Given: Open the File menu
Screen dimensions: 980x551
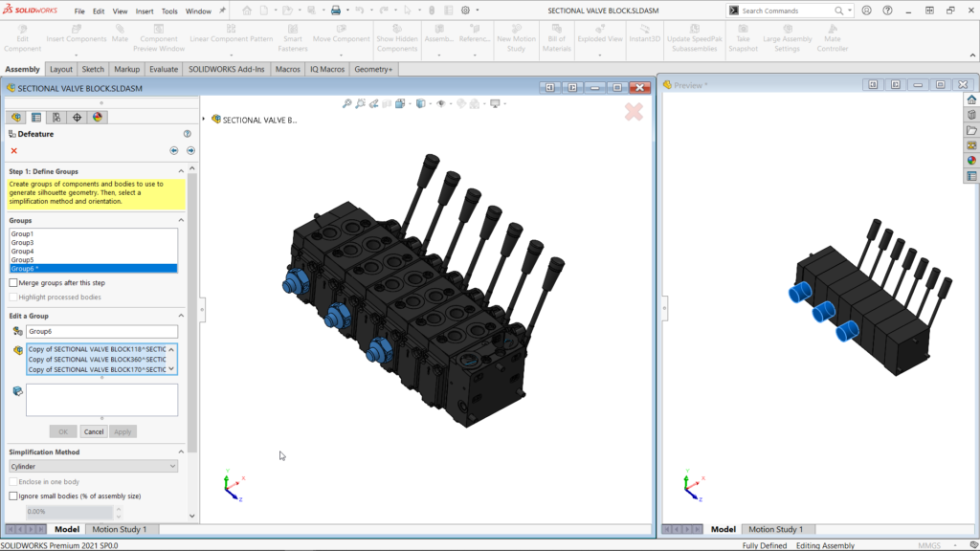Looking at the screenshot, I should tap(79, 11).
